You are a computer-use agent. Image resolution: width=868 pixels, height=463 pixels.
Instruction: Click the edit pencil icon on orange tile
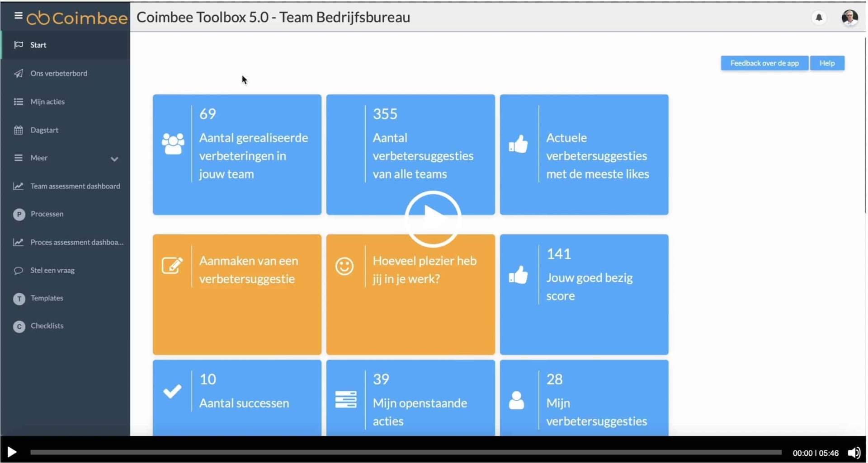coord(172,266)
